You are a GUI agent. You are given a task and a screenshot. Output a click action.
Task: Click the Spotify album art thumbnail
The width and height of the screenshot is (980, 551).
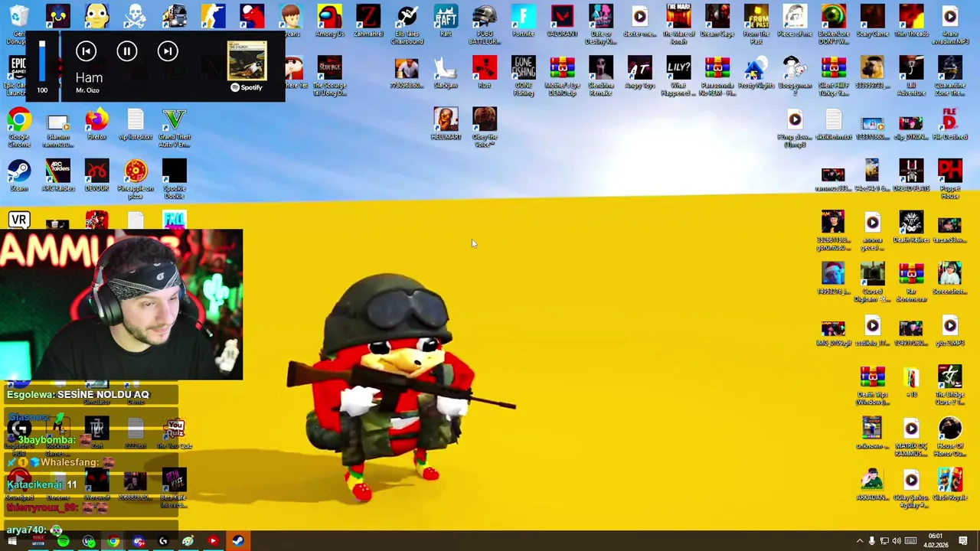[247, 60]
